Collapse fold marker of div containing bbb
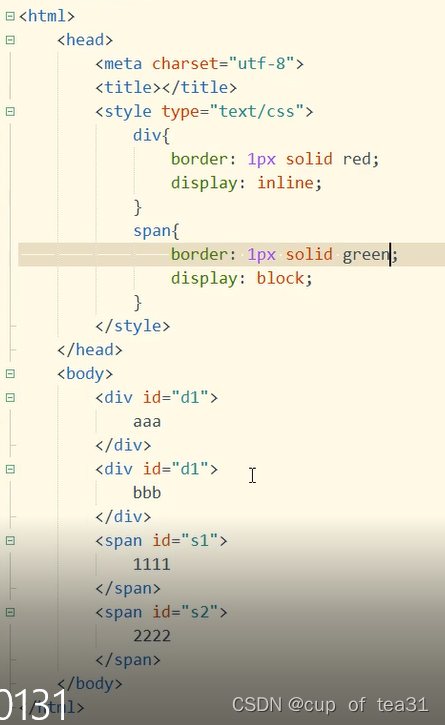The image size is (445, 725). 10,469
